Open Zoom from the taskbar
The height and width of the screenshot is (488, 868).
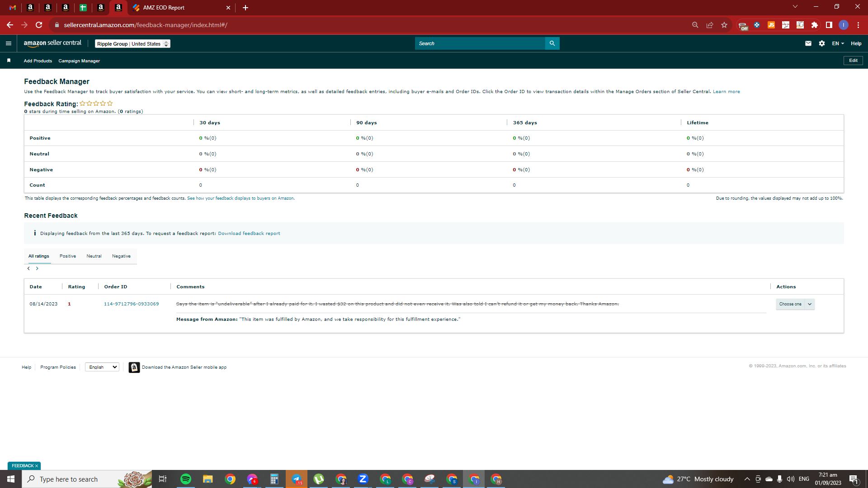363,479
